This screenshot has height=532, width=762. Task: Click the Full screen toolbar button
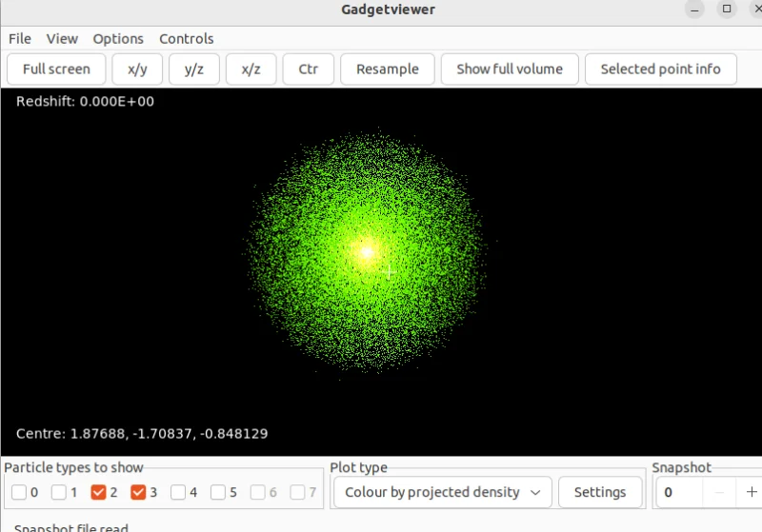pyautogui.click(x=56, y=69)
